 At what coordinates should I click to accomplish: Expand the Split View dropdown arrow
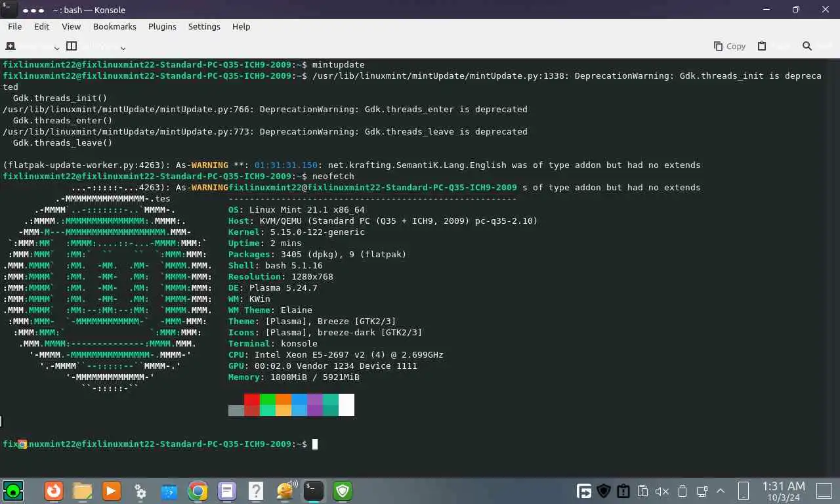tap(123, 47)
